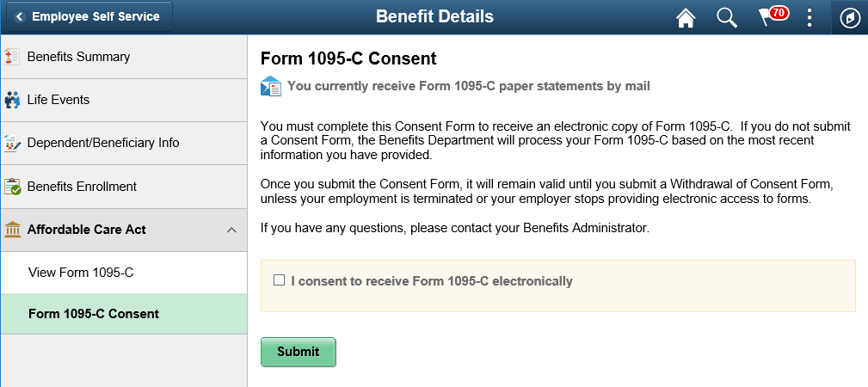This screenshot has width=868, height=387.
Task: Go back to Employee Self Service
Action: pos(87,17)
